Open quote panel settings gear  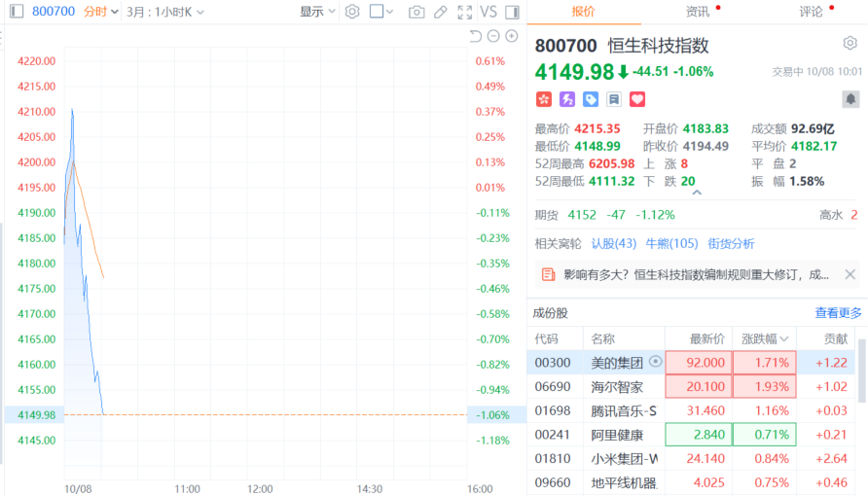tap(850, 43)
